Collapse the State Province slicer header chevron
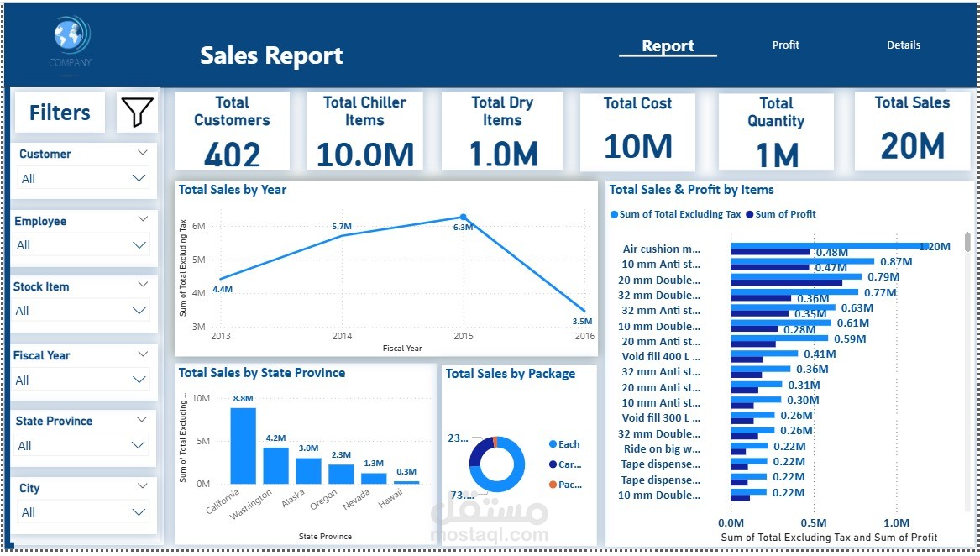Image resolution: width=980 pixels, height=556 pixels. point(143,420)
